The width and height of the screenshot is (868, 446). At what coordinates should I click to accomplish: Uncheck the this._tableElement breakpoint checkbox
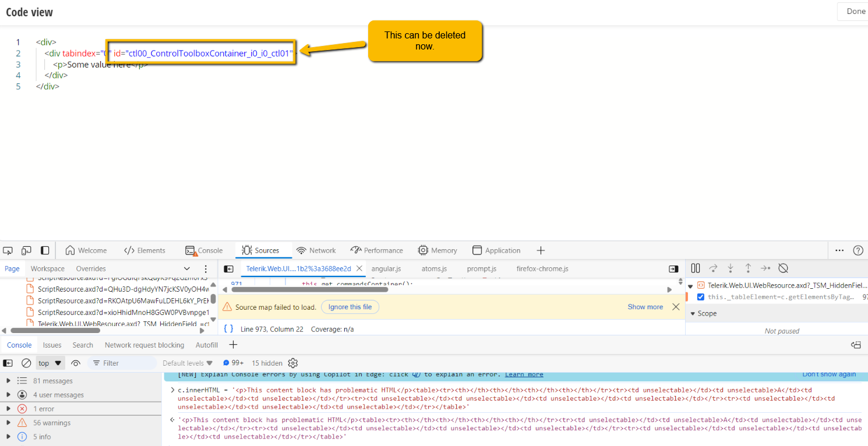pyautogui.click(x=701, y=297)
